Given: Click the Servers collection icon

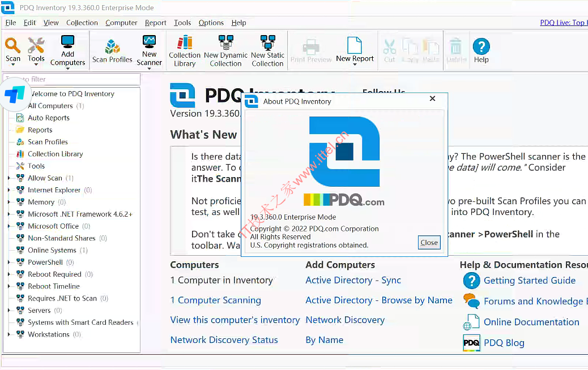Looking at the screenshot, I should pos(20,310).
